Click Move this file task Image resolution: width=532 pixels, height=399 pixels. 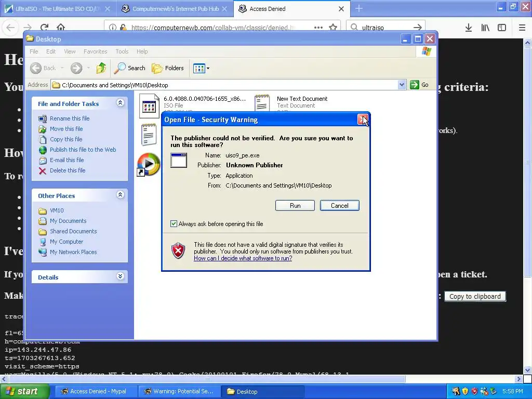(x=66, y=129)
